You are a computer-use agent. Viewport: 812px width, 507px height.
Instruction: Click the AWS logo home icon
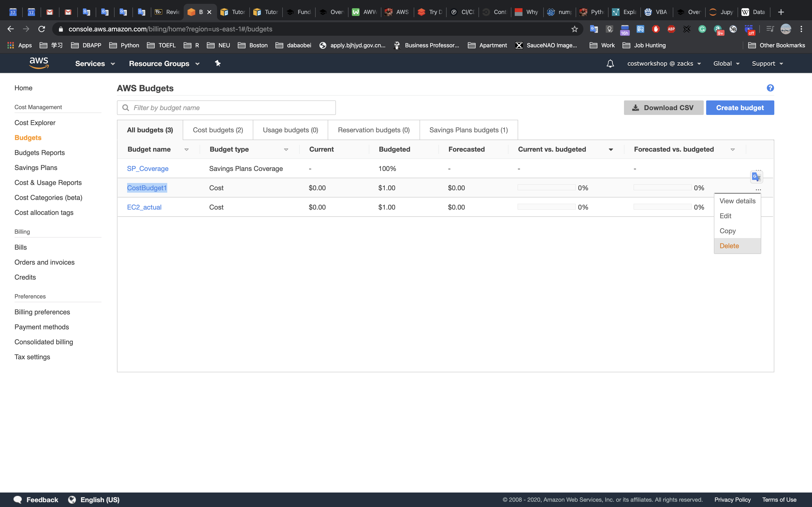(x=39, y=63)
